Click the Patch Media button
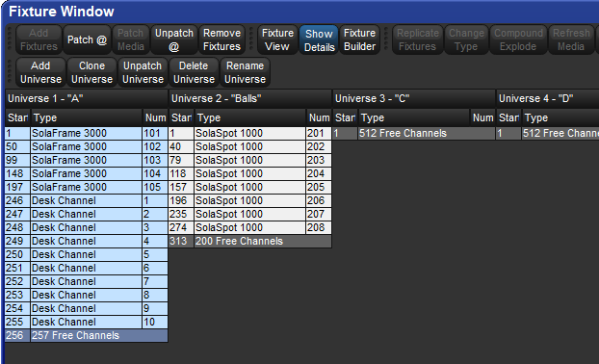 click(x=131, y=39)
